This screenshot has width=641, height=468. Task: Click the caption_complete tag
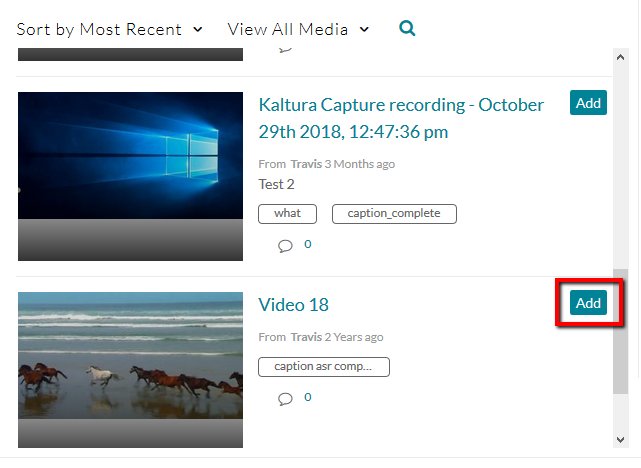pos(394,213)
